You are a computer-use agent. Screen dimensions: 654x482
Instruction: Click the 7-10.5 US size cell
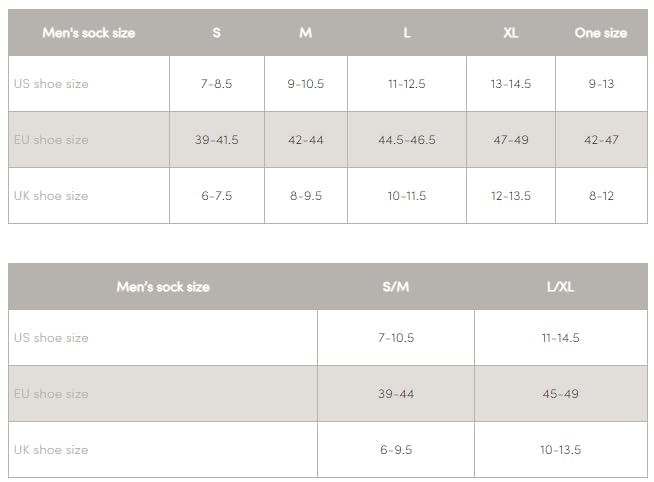tap(396, 338)
